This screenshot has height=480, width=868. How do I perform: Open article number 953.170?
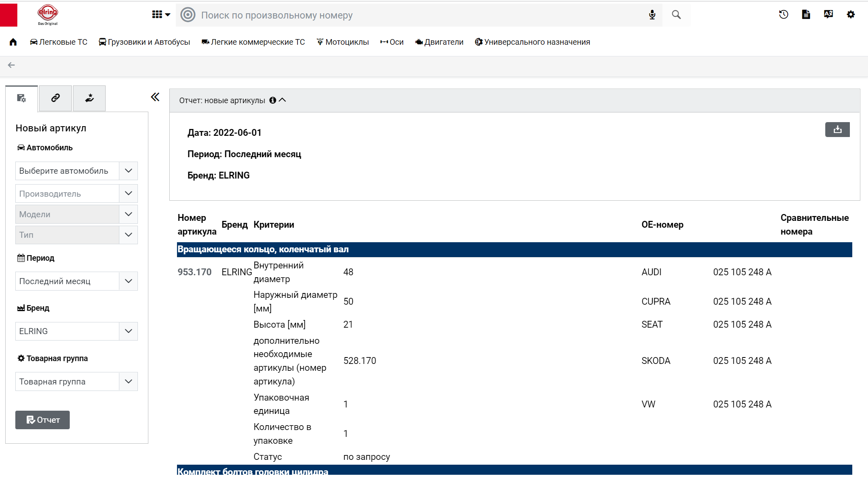195,272
